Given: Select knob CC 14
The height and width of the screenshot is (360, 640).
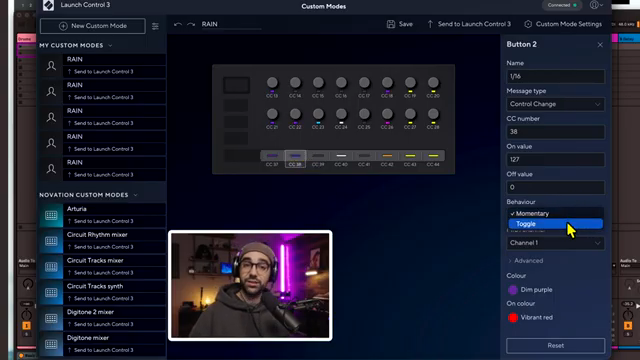Looking at the screenshot, I should point(295,83).
